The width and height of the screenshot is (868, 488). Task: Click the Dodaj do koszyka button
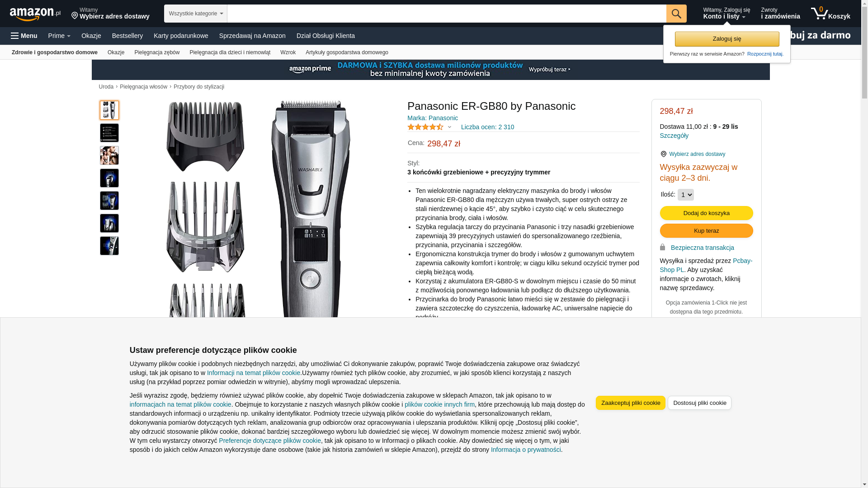click(x=706, y=213)
